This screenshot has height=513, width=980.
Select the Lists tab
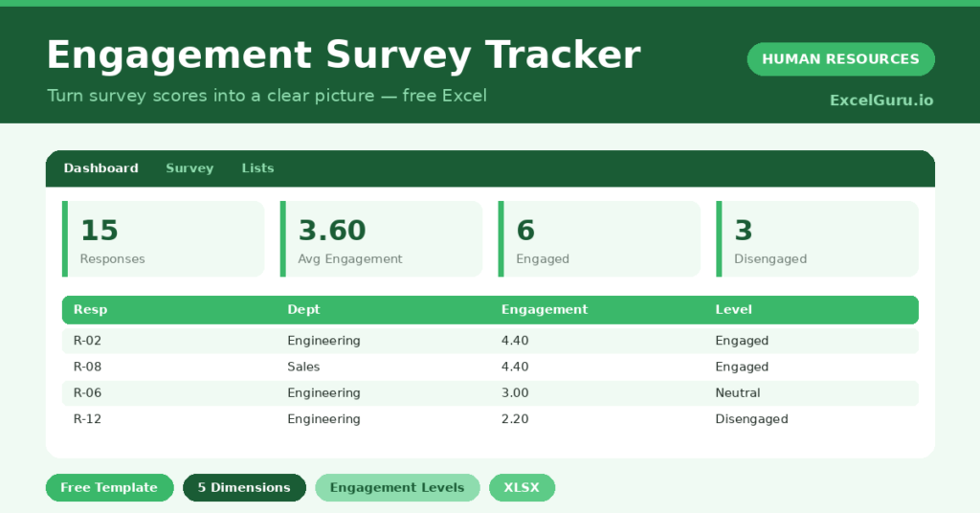(x=257, y=168)
